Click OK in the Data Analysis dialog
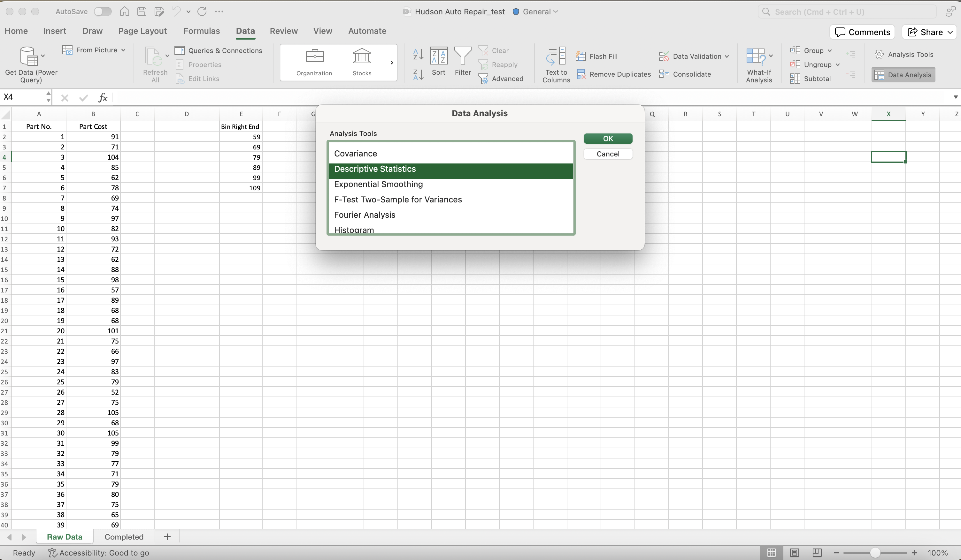Image resolution: width=961 pixels, height=560 pixels. 608,138
